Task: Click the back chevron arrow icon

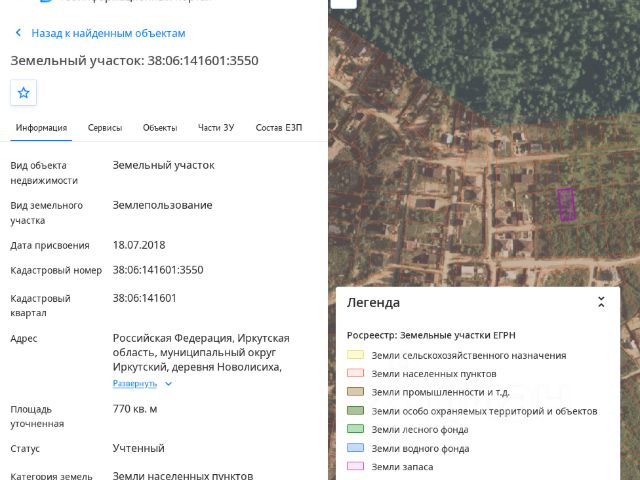Action: 18,33
